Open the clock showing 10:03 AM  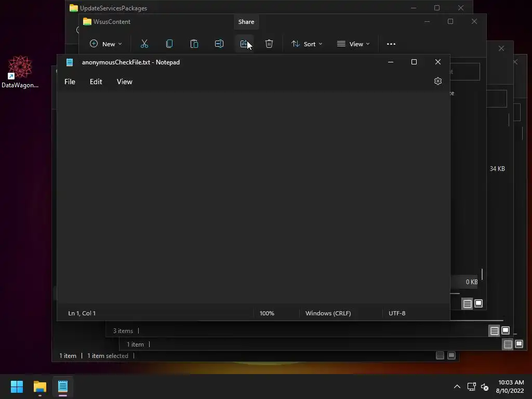pos(510,387)
